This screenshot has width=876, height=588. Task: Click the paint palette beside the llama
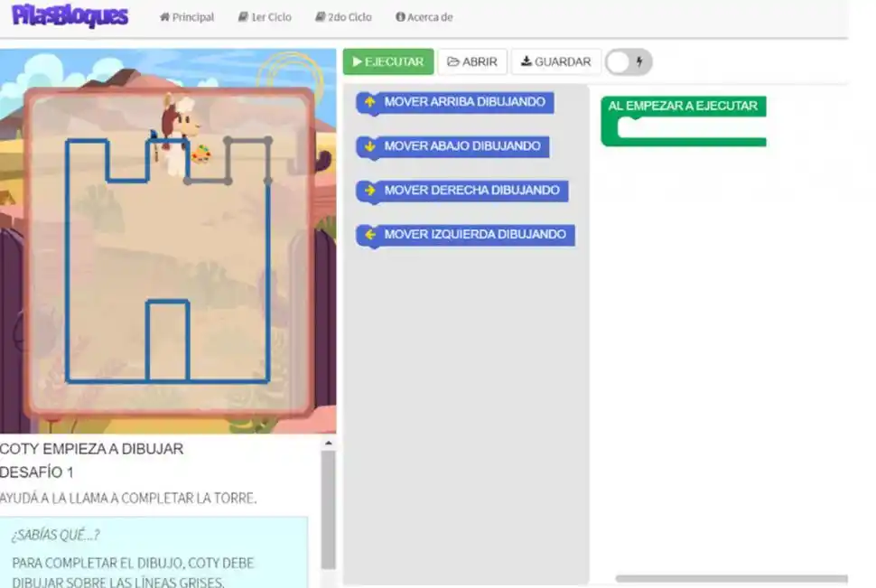[200, 155]
